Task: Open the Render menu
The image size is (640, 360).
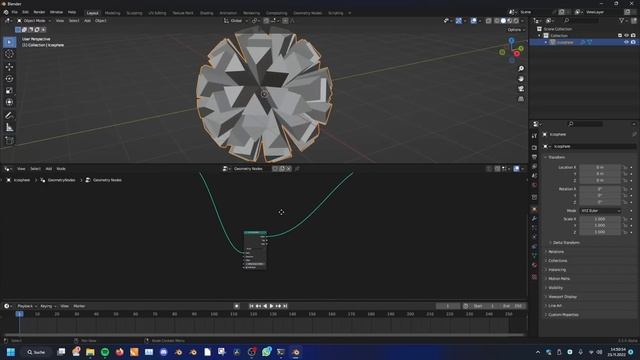Action: pos(39,12)
